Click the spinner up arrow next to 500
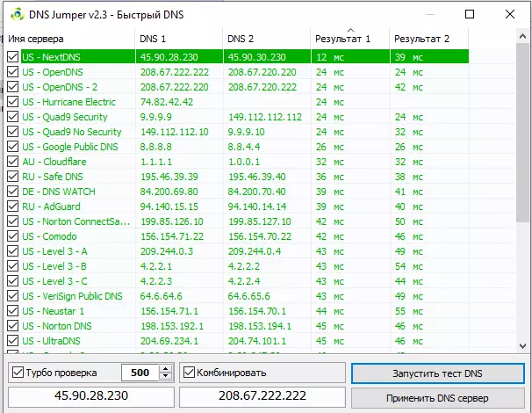Image resolution: width=532 pixels, height=413 pixels. 167,369
